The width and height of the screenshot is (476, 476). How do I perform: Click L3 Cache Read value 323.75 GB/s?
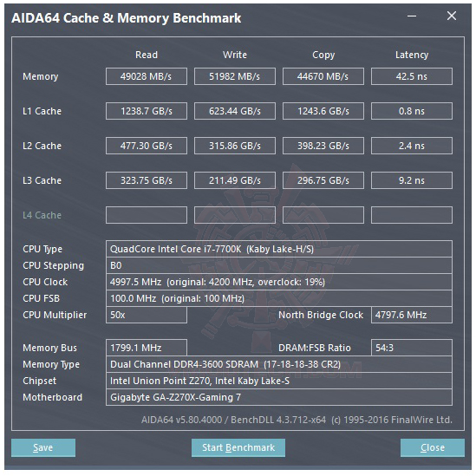point(147,180)
